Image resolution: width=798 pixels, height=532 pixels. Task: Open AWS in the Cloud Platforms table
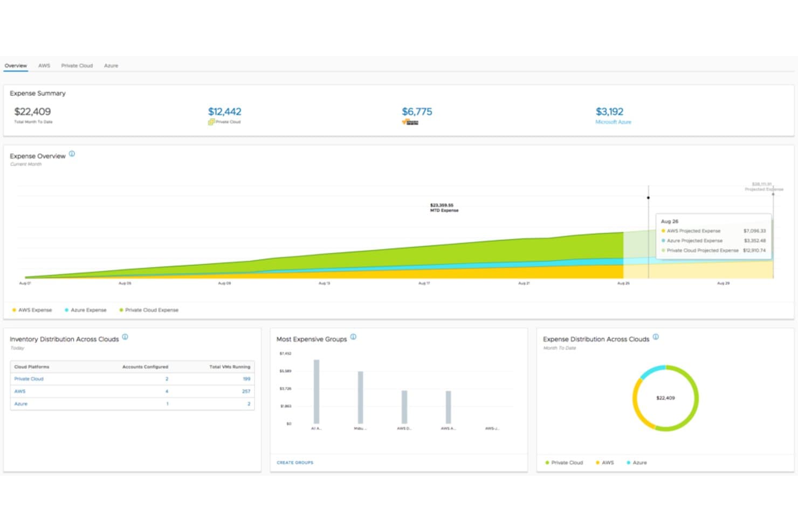pos(20,391)
